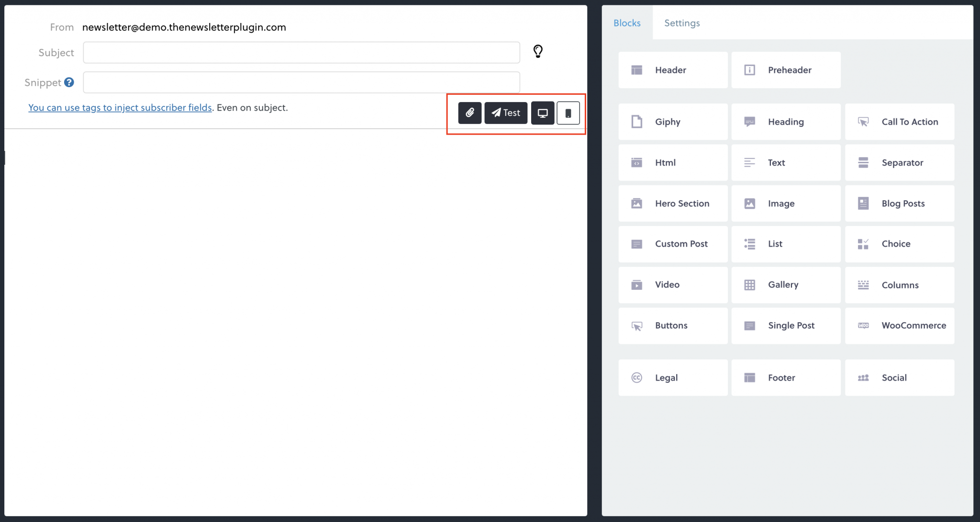
Task: Select the Blocks tab
Action: (627, 23)
